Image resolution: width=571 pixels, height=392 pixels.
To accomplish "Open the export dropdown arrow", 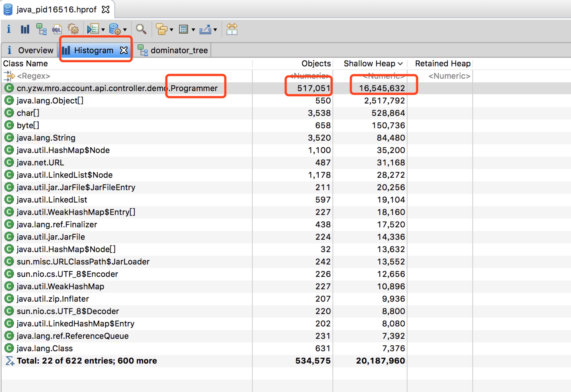I will 215,30.
